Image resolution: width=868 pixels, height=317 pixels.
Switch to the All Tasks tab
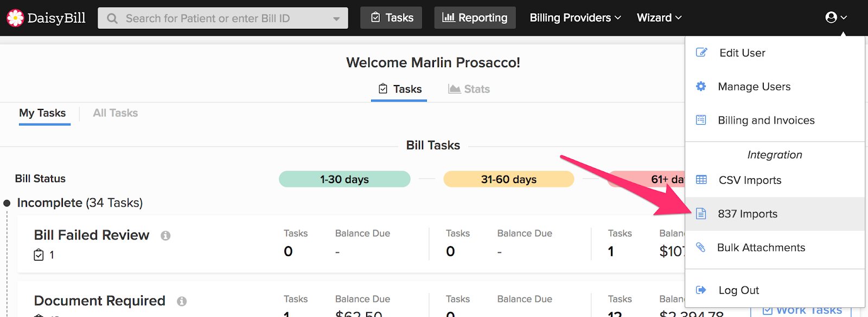pos(116,113)
